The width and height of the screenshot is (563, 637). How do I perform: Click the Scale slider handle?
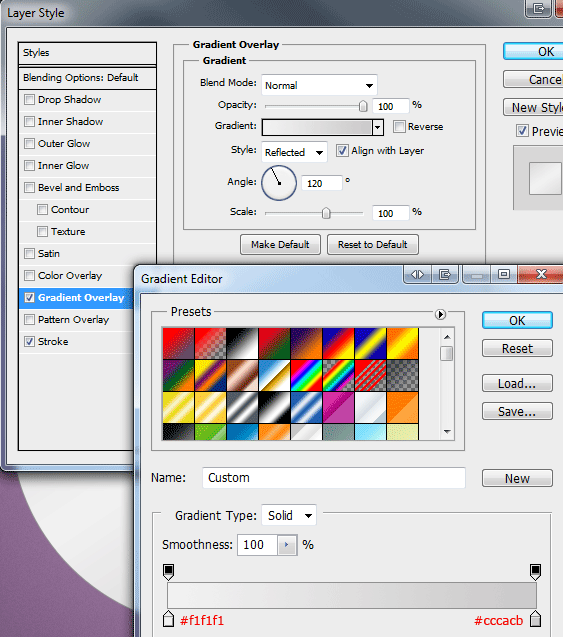click(326, 213)
